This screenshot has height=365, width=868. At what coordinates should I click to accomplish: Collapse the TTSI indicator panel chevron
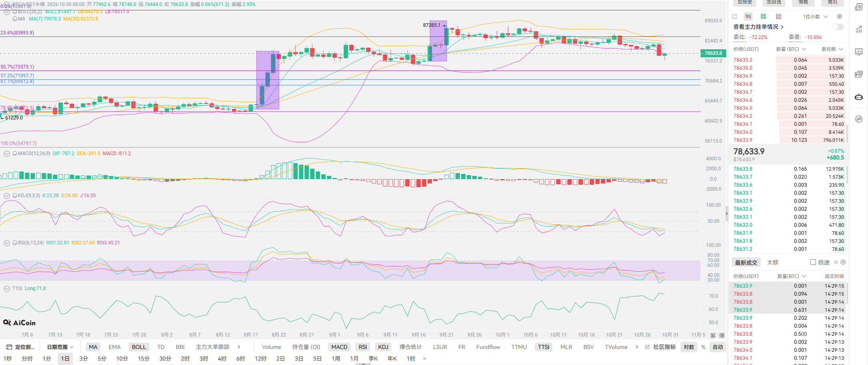click(x=7, y=288)
